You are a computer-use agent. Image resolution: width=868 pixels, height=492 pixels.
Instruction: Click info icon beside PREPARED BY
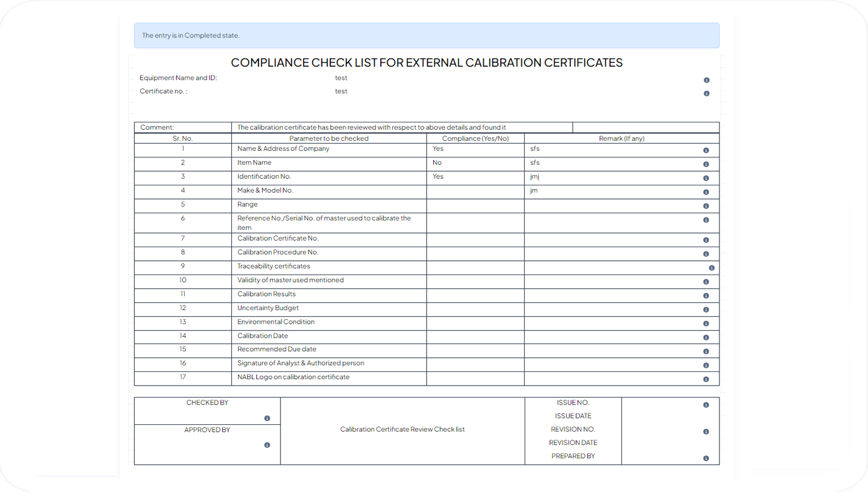pyautogui.click(x=706, y=459)
